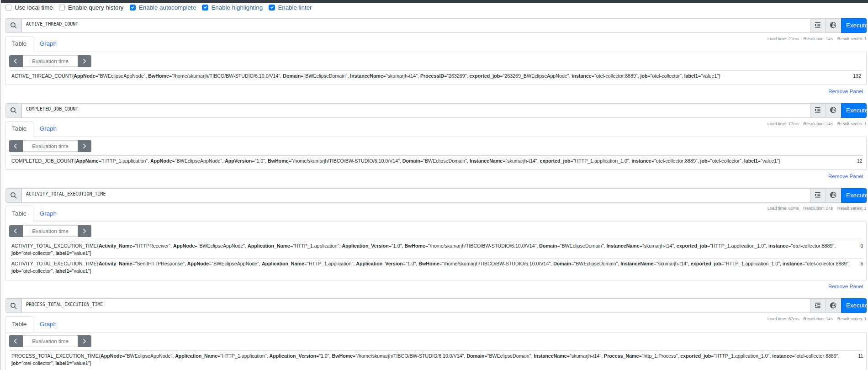Select Table tab in COMPLETED_JOB_COUNT panel
The image size is (868, 370).
19,129
